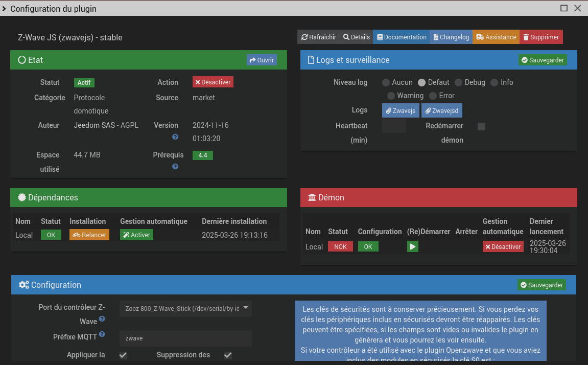Click the Préfixe MQTT input field

pos(185,338)
